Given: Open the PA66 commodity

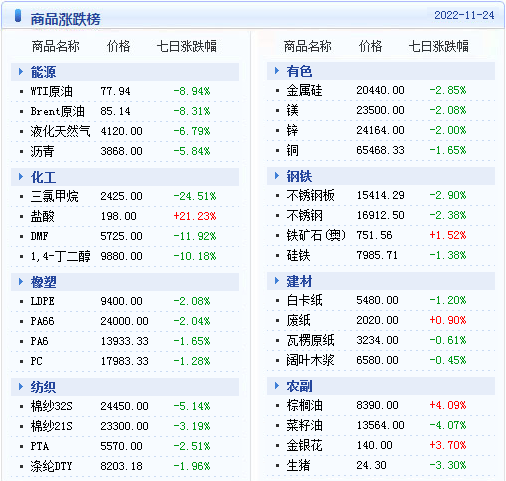Looking at the screenshot, I should click(x=42, y=321).
